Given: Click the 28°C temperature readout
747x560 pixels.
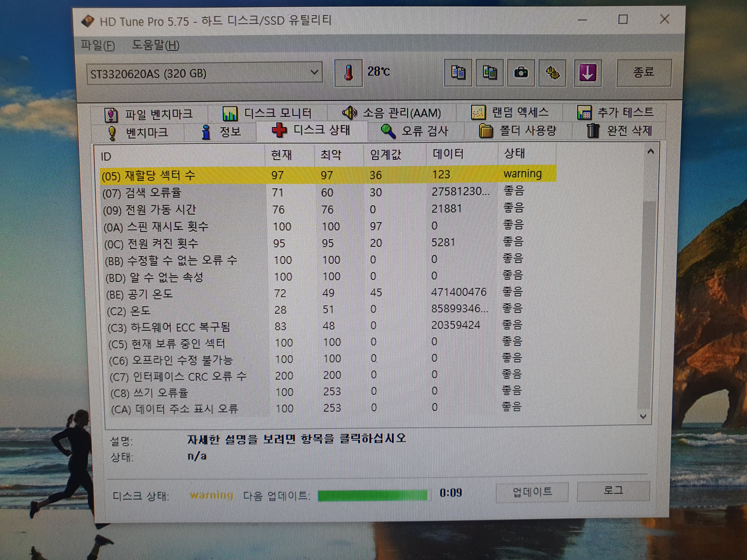Looking at the screenshot, I should click(x=379, y=71).
